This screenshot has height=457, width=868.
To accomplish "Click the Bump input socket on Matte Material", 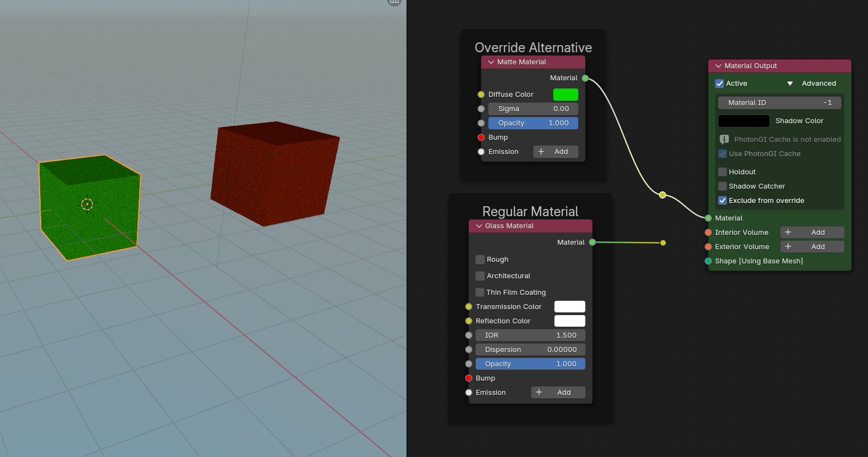I will [x=481, y=137].
